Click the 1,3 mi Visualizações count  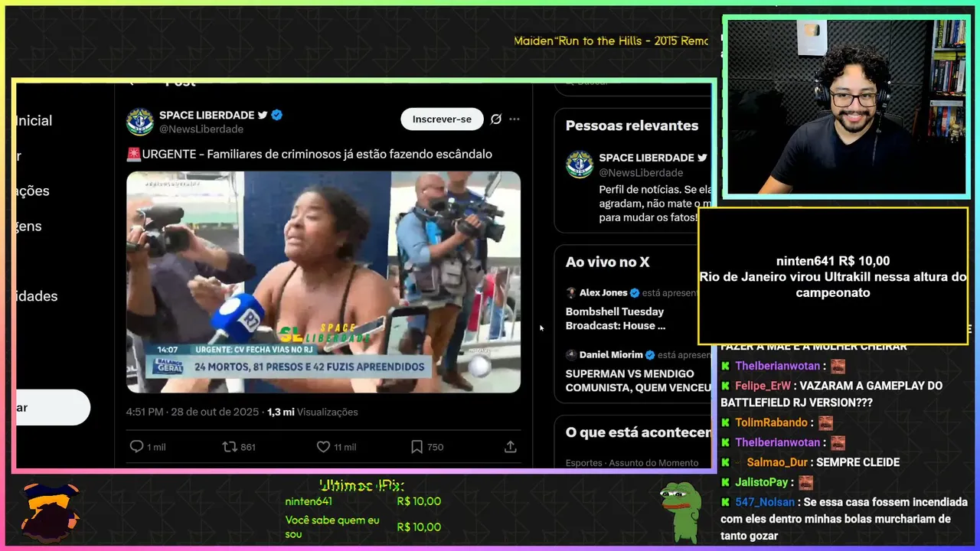click(x=312, y=412)
